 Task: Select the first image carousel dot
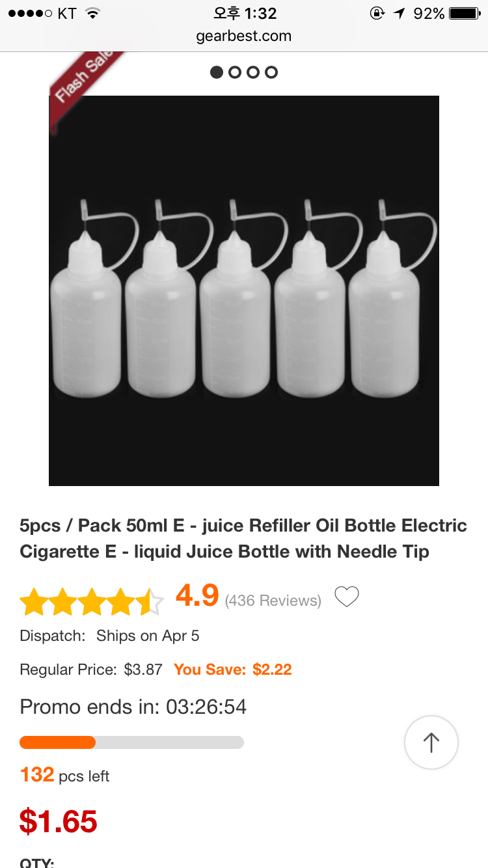click(217, 72)
